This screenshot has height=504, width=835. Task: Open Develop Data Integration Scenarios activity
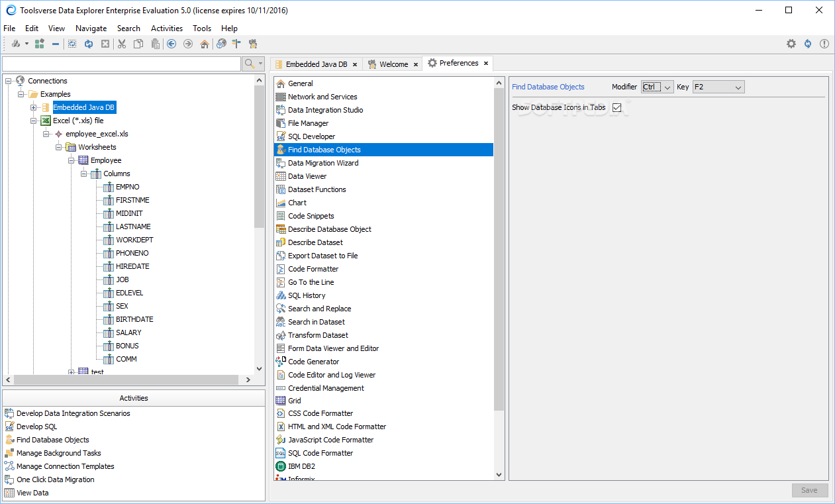click(x=73, y=413)
